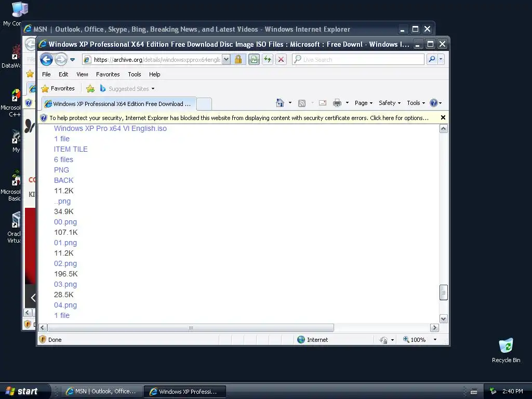Open the Safety command menu
The height and width of the screenshot is (399, 532).
(x=390, y=103)
